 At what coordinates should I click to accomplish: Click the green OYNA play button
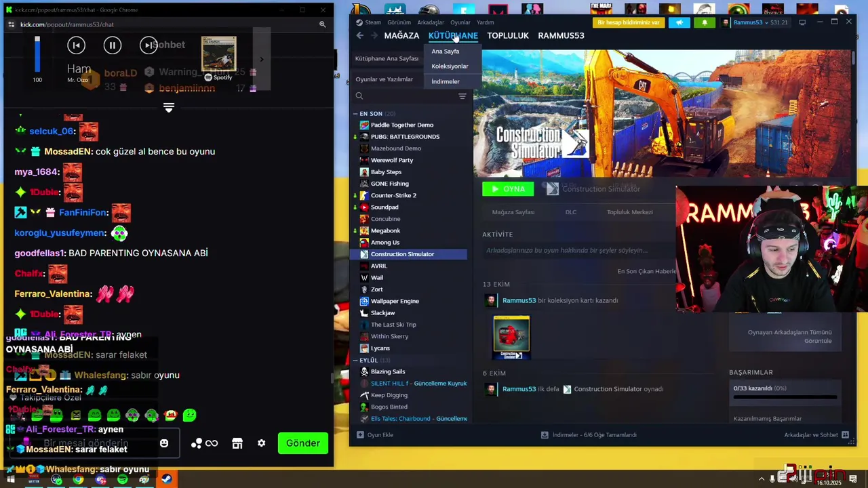point(508,189)
